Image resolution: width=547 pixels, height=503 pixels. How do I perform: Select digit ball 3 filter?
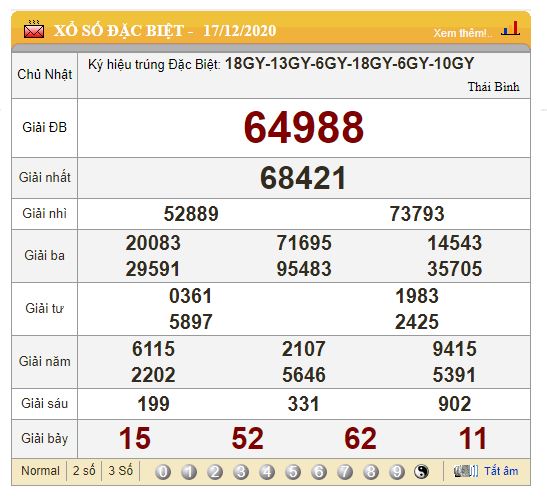pos(241,472)
